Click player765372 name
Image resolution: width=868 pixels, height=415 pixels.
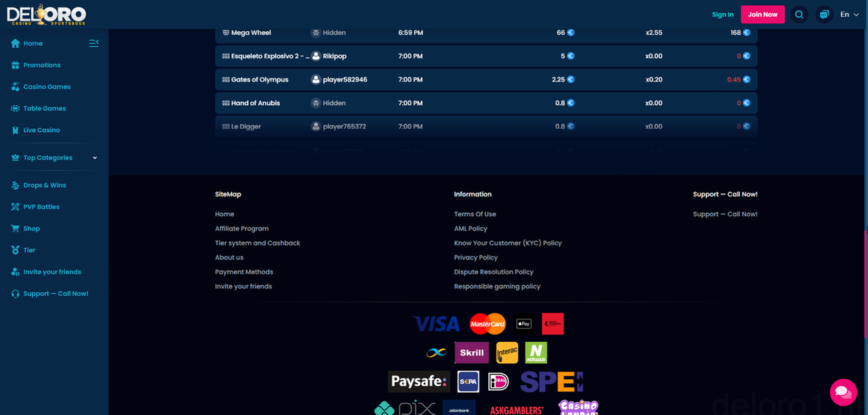tap(344, 126)
